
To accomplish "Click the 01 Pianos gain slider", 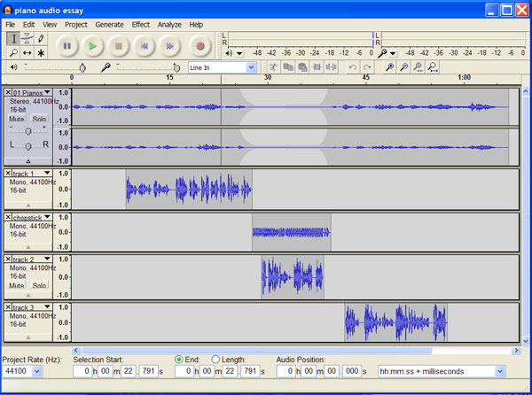I will click(x=28, y=131).
